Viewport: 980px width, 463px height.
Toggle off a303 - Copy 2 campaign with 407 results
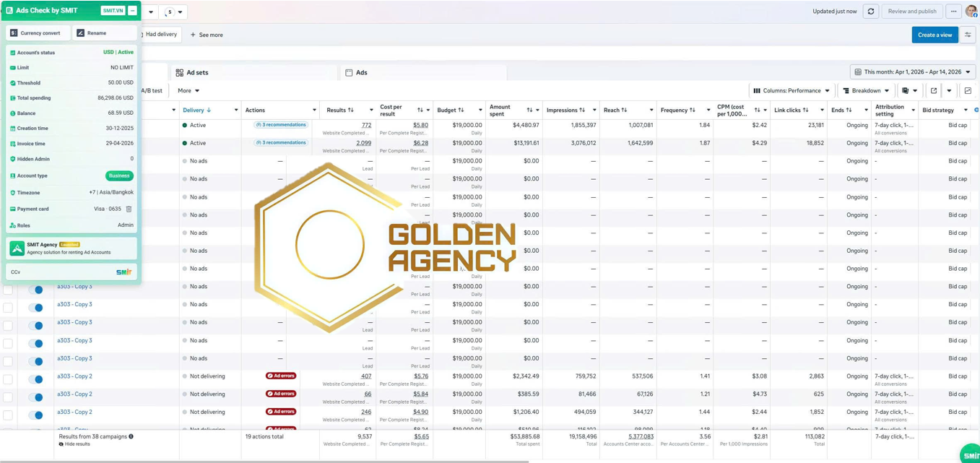click(x=35, y=379)
